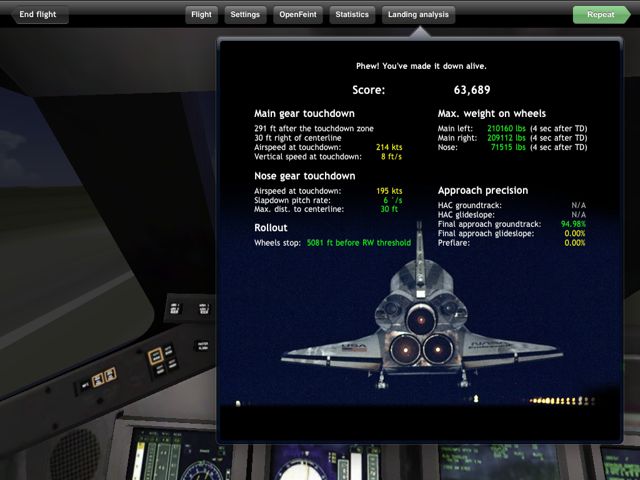Click the Max. dist. to centerline 30 ft value
Screen dimensions: 640x480
point(389,209)
